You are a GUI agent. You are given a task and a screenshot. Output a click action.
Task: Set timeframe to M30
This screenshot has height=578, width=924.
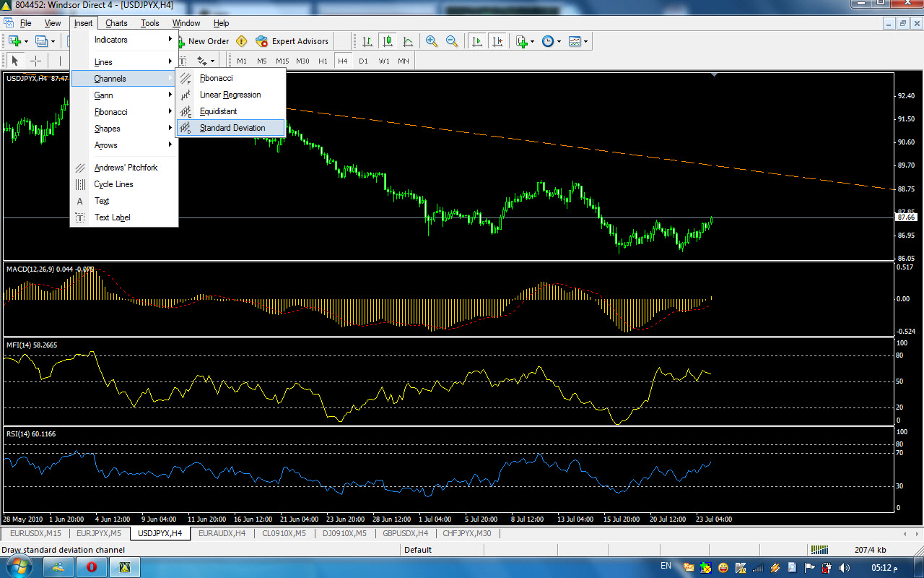click(x=302, y=61)
